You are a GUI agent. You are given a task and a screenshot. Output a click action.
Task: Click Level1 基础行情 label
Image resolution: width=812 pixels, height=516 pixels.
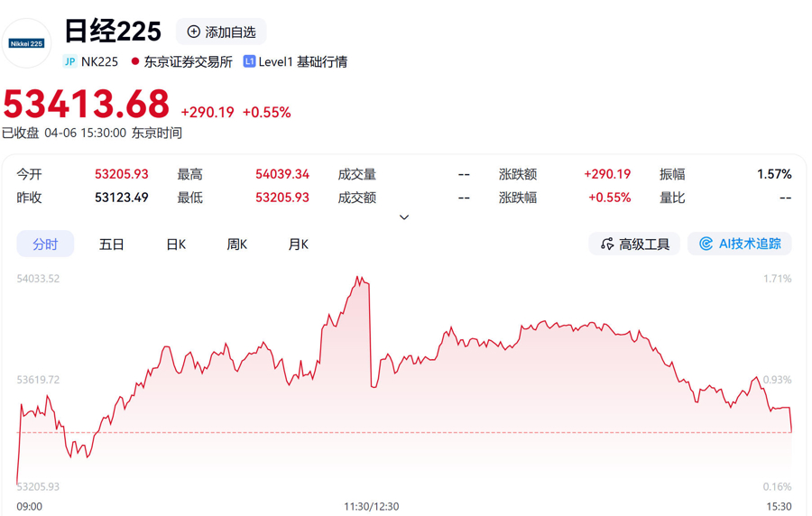point(302,61)
